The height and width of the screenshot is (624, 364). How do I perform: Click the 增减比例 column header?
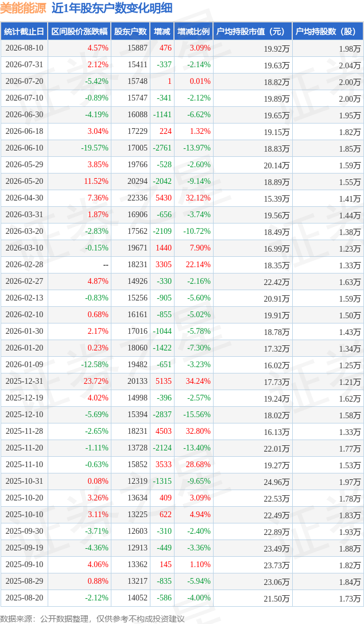point(193,32)
